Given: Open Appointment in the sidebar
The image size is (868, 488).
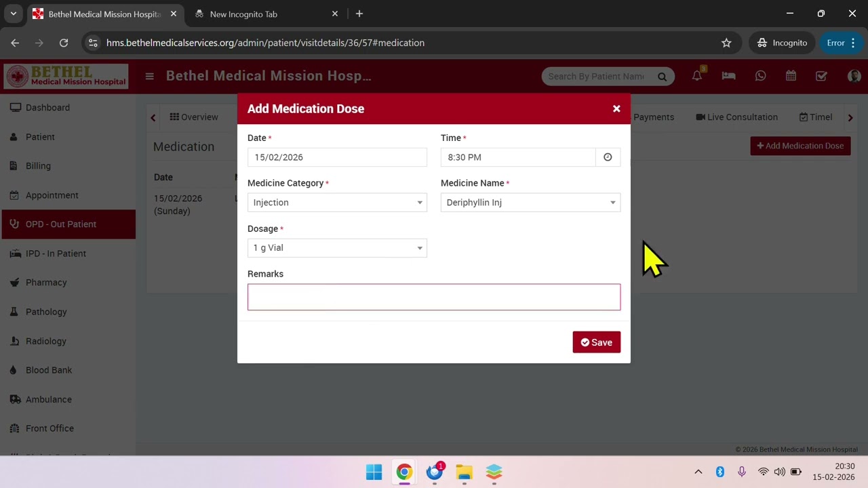Looking at the screenshot, I should pyautogui.click(x=68, y=195).
